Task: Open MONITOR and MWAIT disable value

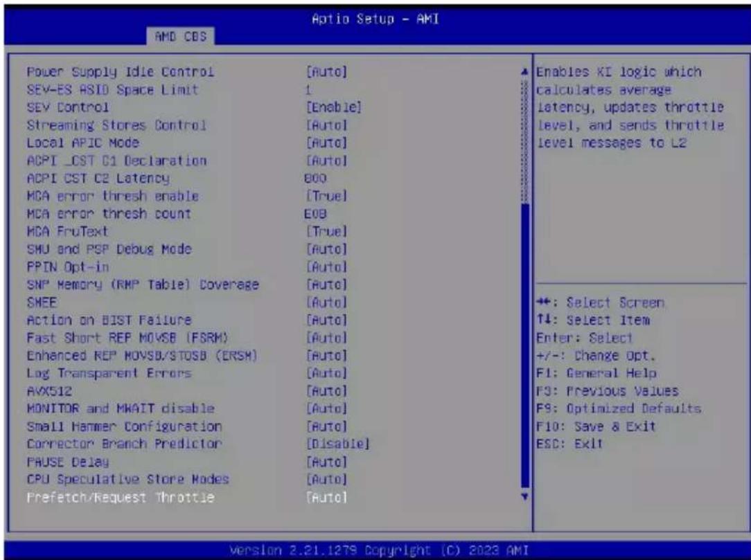Action: pos(326,408)
